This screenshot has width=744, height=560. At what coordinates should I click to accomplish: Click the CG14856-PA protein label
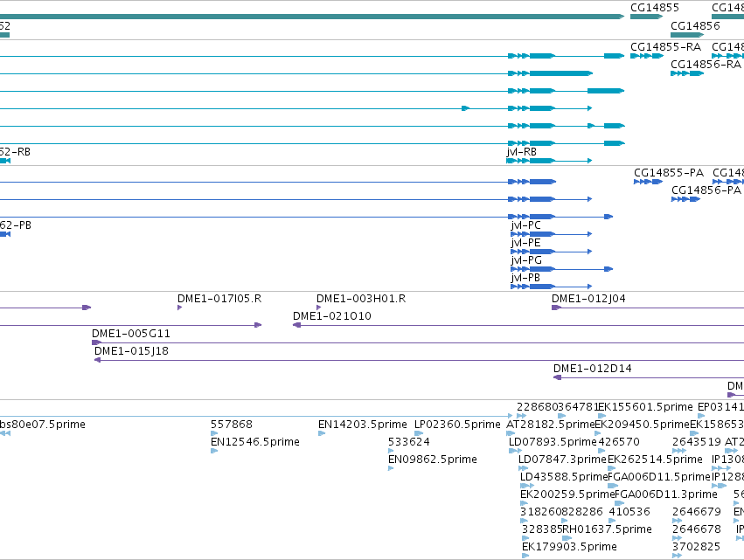(x=706, y=190)
